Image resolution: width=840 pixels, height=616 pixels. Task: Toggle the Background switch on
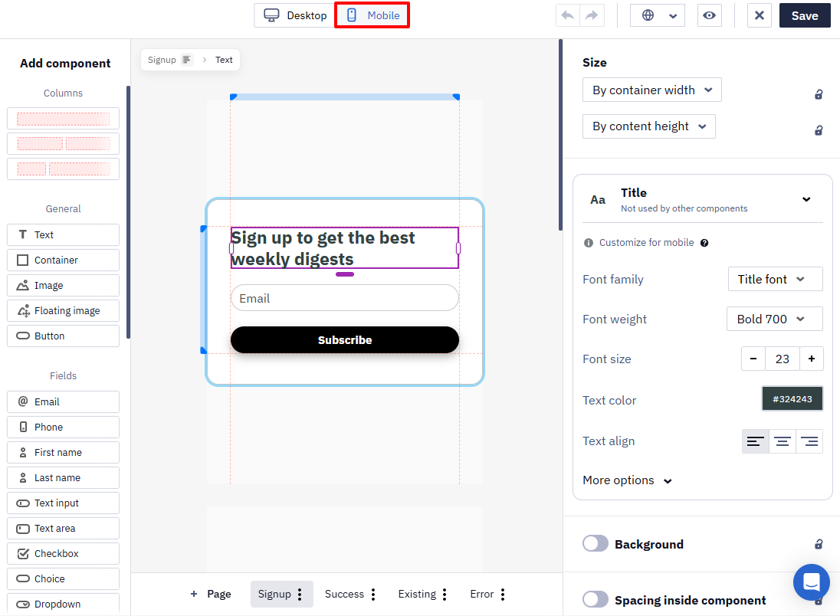596,544
